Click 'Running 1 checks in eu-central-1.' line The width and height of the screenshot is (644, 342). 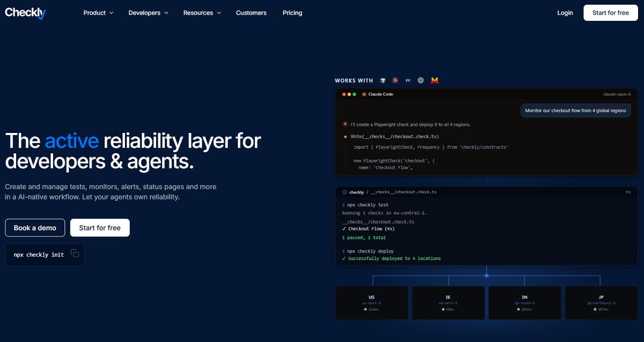(384, 213)
